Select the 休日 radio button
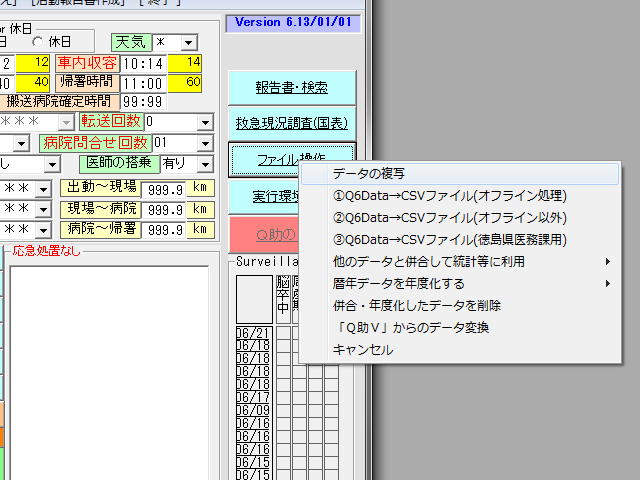Viewport: 640px width, 480px height. (40, 42)
